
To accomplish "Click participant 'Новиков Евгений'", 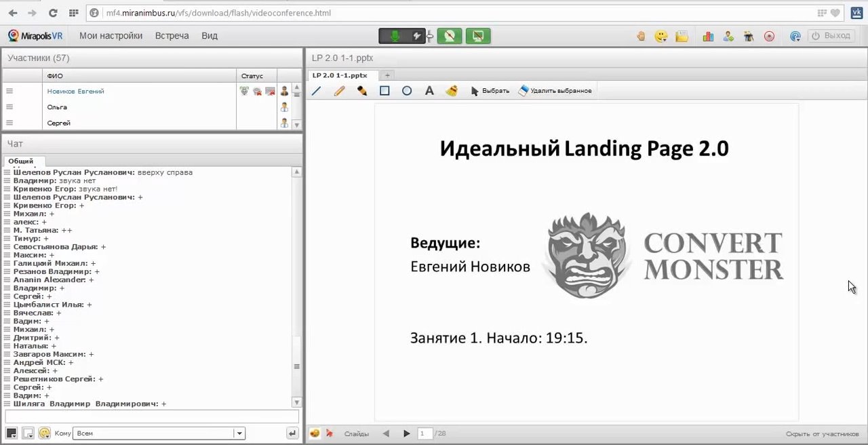I will pos(75,91).
